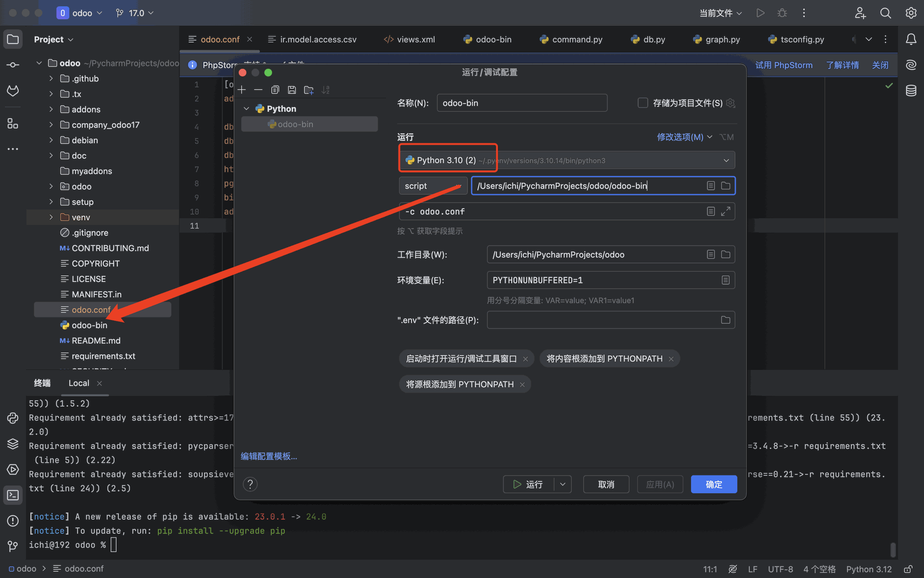Click 试用 PhpStorm link
Image resolution: width=924 pixels, height=578 pixels.
point(784,65)
